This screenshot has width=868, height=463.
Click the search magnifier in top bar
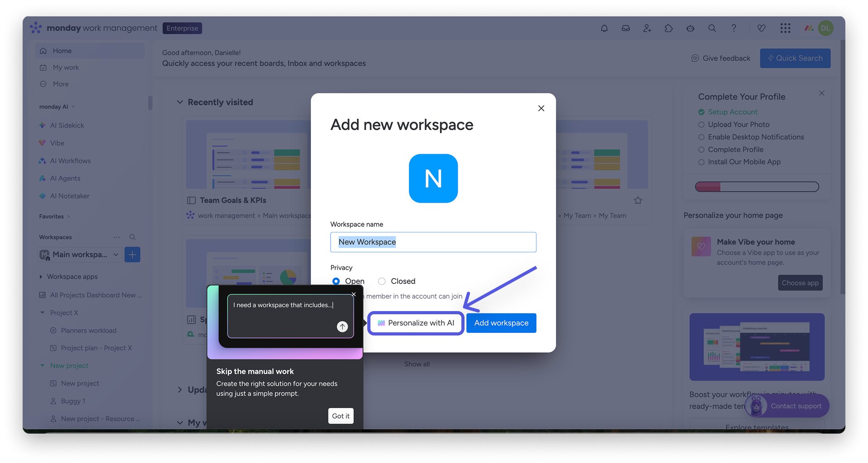point(712,28)
